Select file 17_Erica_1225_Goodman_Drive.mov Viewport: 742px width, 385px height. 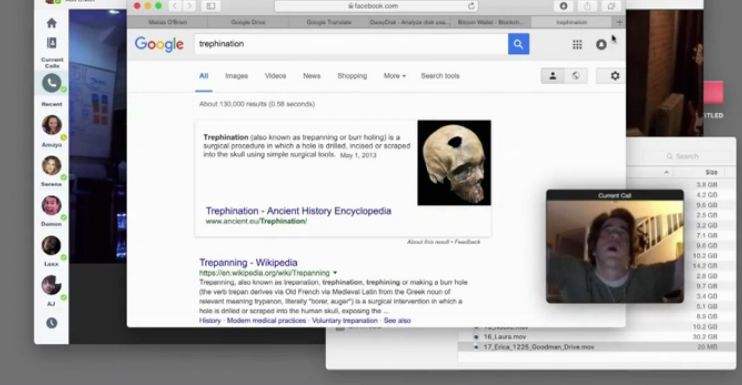539,347
